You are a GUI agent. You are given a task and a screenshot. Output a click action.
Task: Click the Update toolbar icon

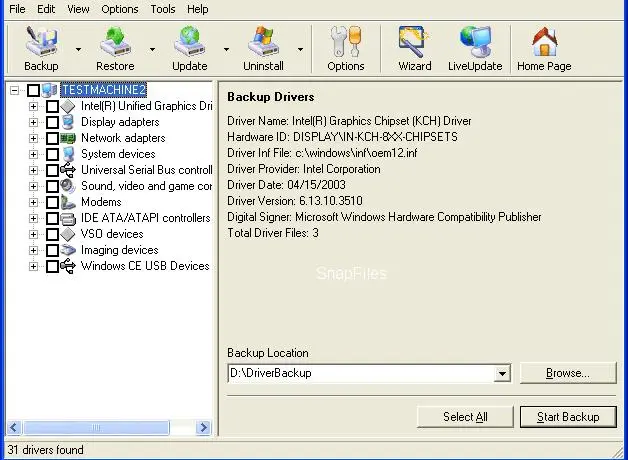click(x=189, y=41)
